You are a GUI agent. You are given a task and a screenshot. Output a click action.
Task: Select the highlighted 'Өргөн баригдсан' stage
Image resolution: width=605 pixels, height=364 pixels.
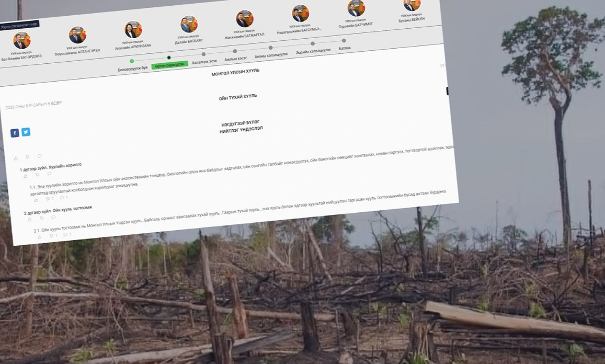(170, 65)
